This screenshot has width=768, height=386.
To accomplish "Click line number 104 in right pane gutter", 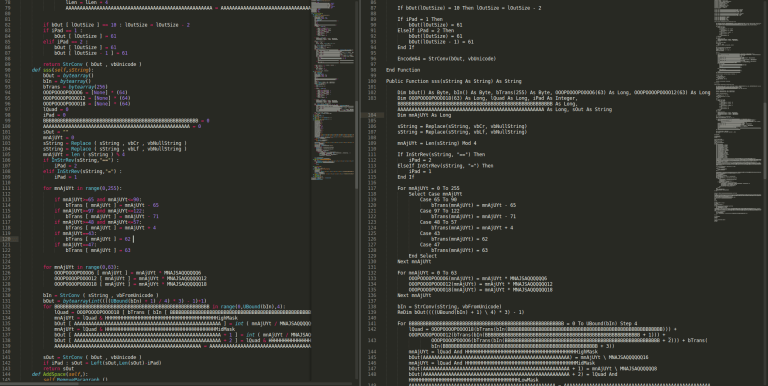I will tap(372, 115).
